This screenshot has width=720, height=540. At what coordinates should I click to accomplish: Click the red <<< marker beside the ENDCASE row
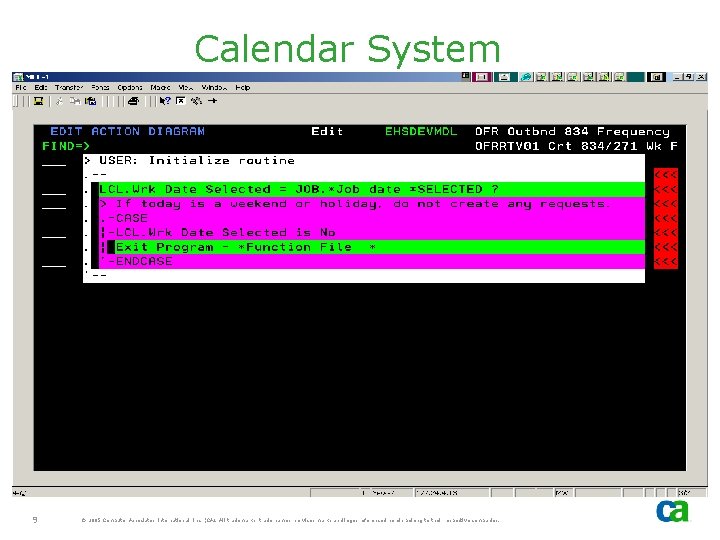665,262
